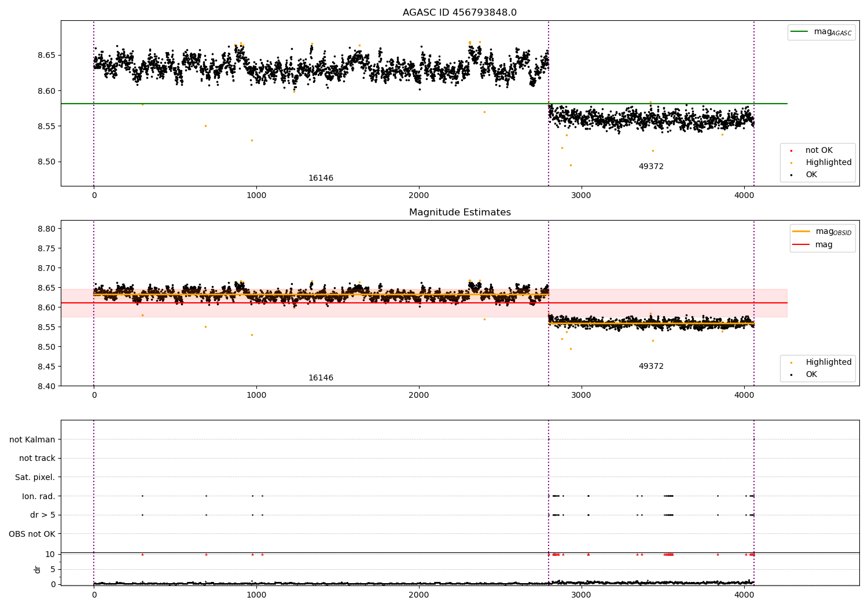
Task: Select the "OK" legend label in Magnitude Estimates panel
Action: pyautogui.click(x=811, y=375)
